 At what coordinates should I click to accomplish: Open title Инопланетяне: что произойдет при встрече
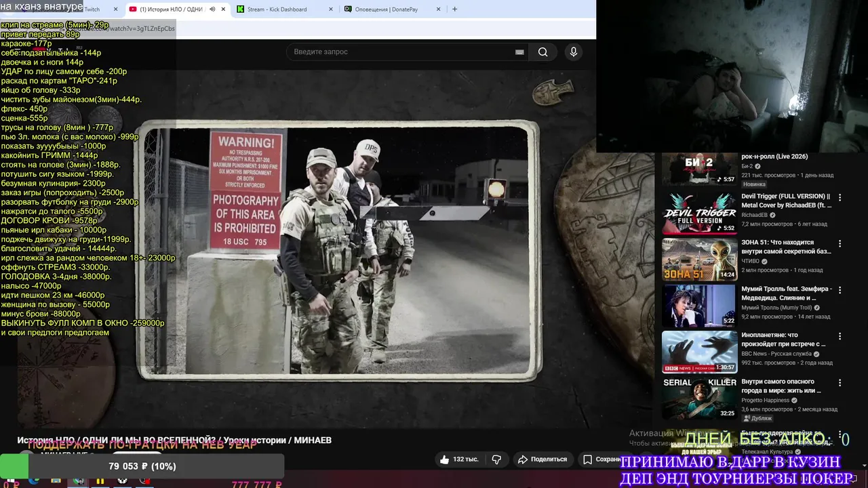[783, 340]
